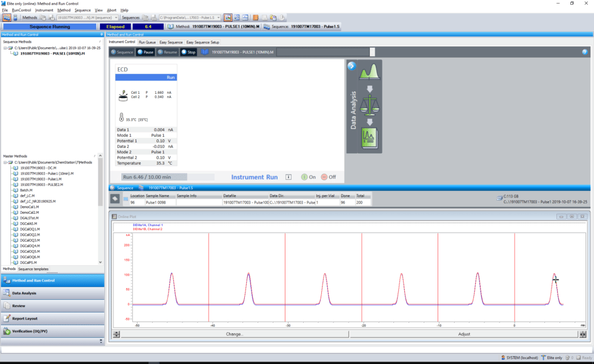Click the highlighted instrument diagram view icon
The width and height of the screenshot is (594, 364).
[228, 18]
